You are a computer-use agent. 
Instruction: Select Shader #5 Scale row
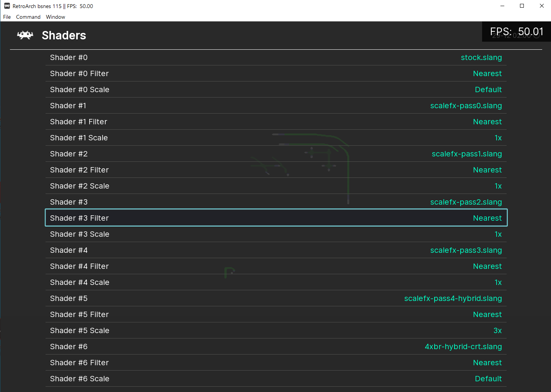tap(276, 330)
